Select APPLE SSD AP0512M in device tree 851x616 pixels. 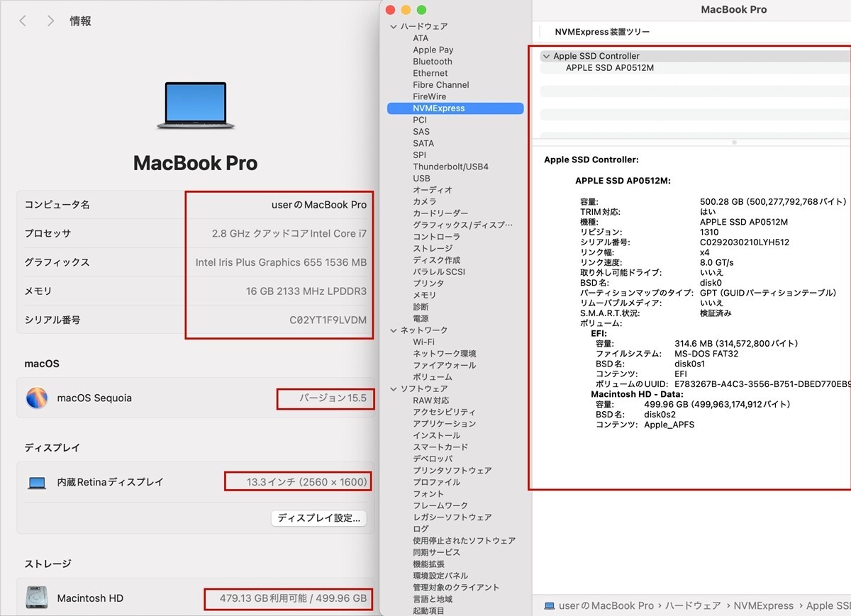pyautogui.click(x=610, y=68)
